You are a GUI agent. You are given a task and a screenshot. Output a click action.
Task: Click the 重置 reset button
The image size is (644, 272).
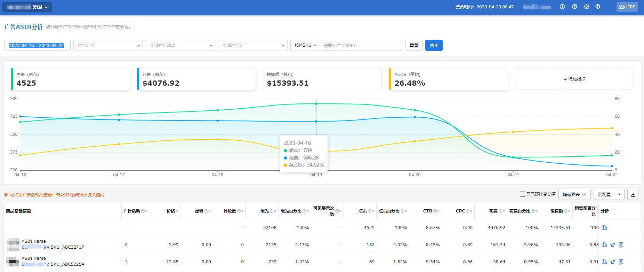[x=414, y=45]
